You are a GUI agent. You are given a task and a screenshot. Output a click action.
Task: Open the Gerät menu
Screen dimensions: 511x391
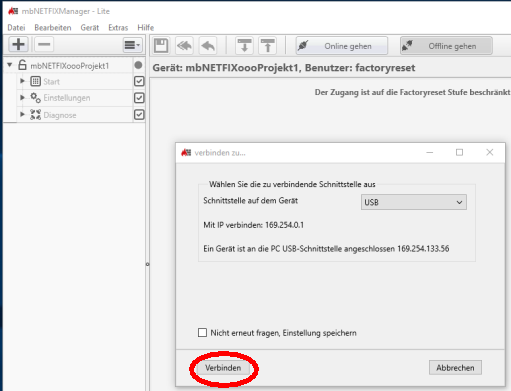click(x=90, y=28)
